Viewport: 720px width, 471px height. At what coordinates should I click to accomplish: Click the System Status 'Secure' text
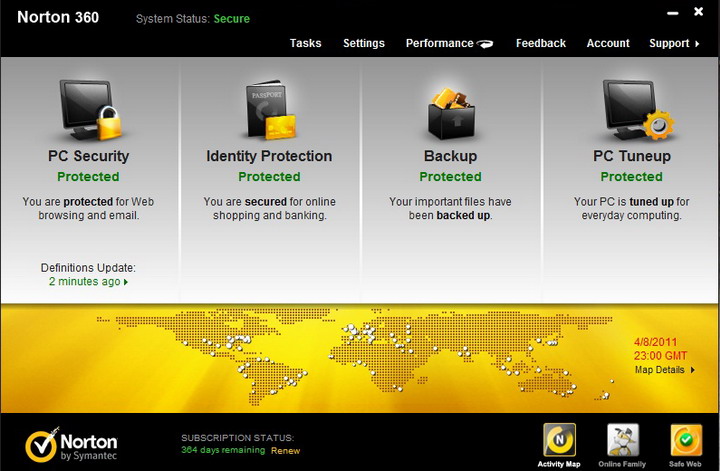coord(231,19)
